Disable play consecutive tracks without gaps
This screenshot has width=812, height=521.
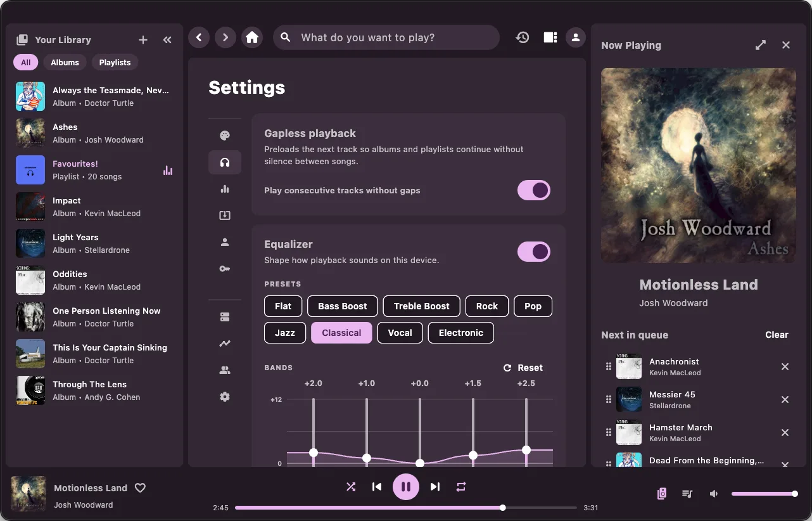click(x=534, y=190)
